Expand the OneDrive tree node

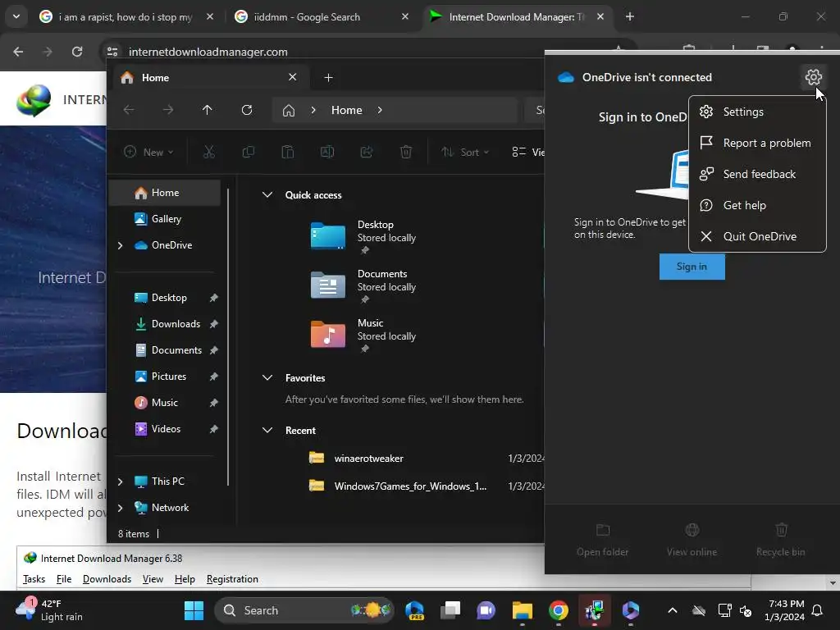(120, 245)
